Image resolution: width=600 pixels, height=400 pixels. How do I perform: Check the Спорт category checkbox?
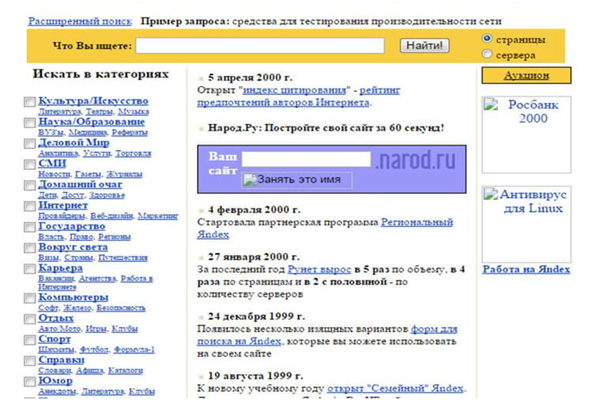pyautogui.click(x=29, y=340)
